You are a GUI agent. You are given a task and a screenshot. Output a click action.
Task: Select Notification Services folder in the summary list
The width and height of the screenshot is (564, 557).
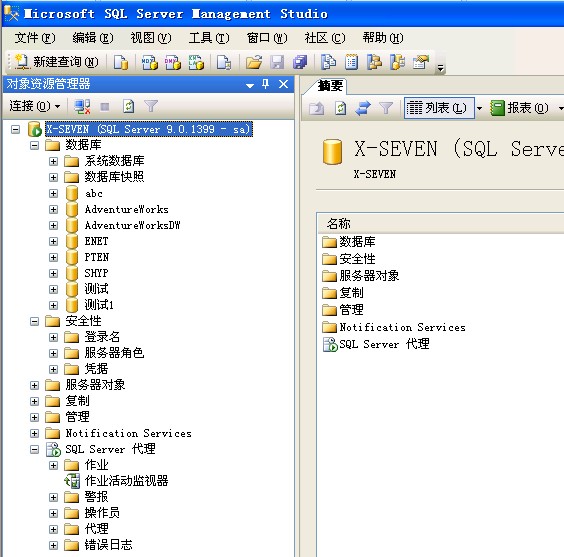tap(394, 327)
